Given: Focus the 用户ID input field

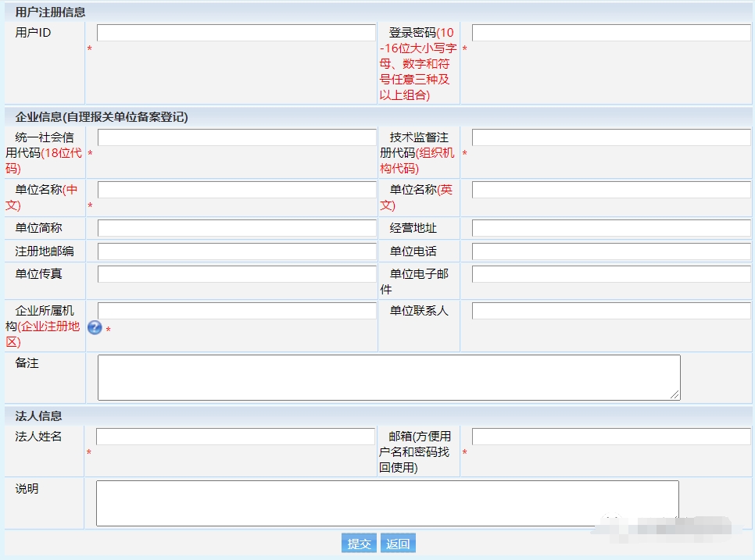Looking at the screenshot, I should pos(236,33).
